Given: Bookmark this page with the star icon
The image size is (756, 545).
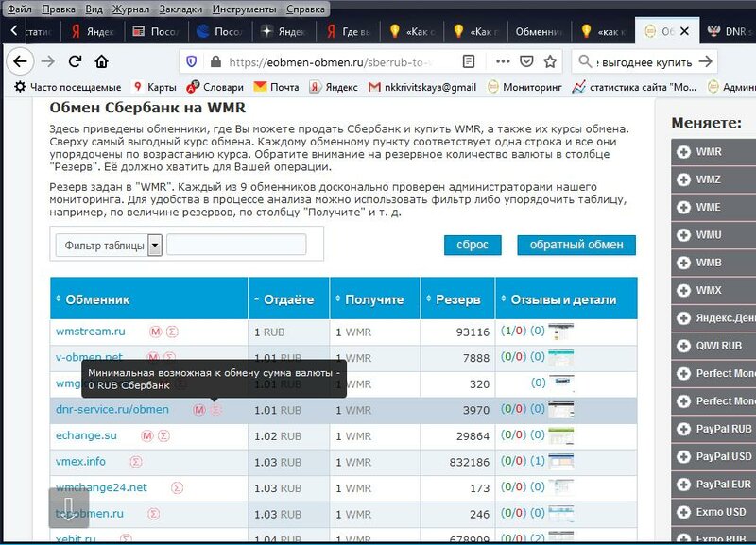Looking at the screenshot, I should coord(550,61).
